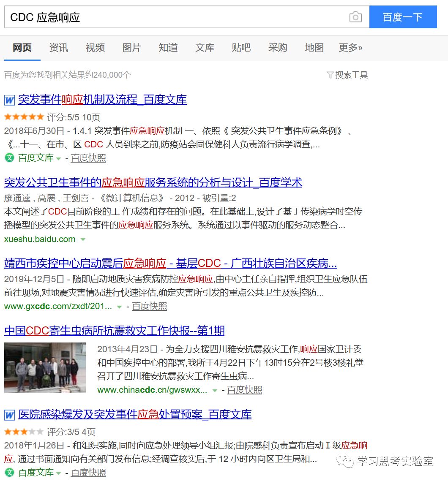
Task: Expand dropdown arrow beside www.gxcdc.com URL
Action: click(119, 307)
